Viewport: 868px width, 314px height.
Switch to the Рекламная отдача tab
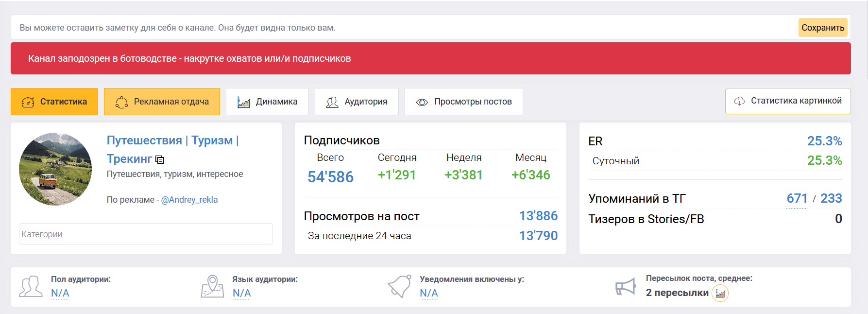click(162, 102)
